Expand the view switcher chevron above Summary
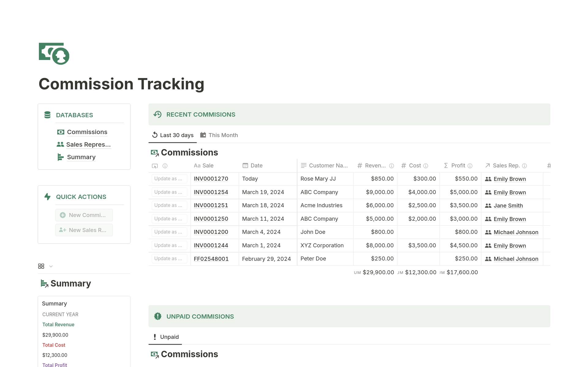588x367 pixels. coord(51,266)
